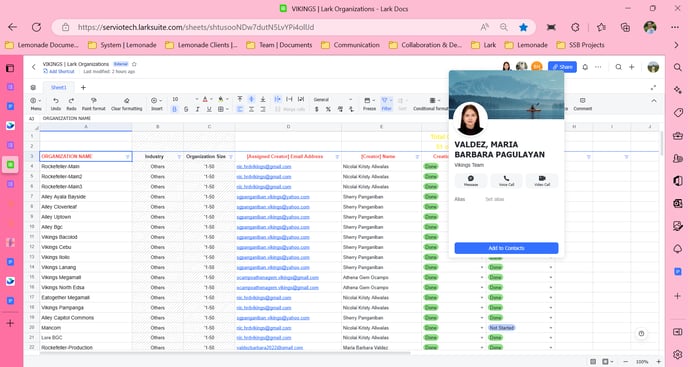This screenshot has width=688, height=367.
Task: Collapse the toolbar with the up chevron
Action: (x=654, y=101)
